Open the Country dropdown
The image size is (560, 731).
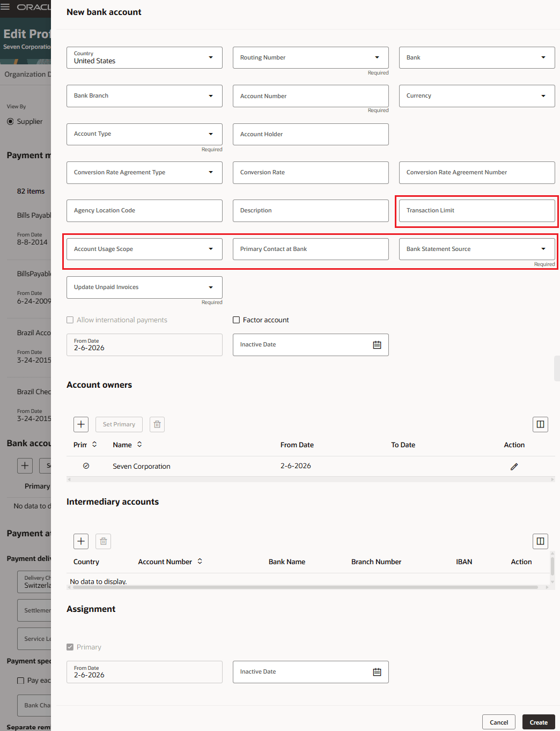click(x=211, y=57)
